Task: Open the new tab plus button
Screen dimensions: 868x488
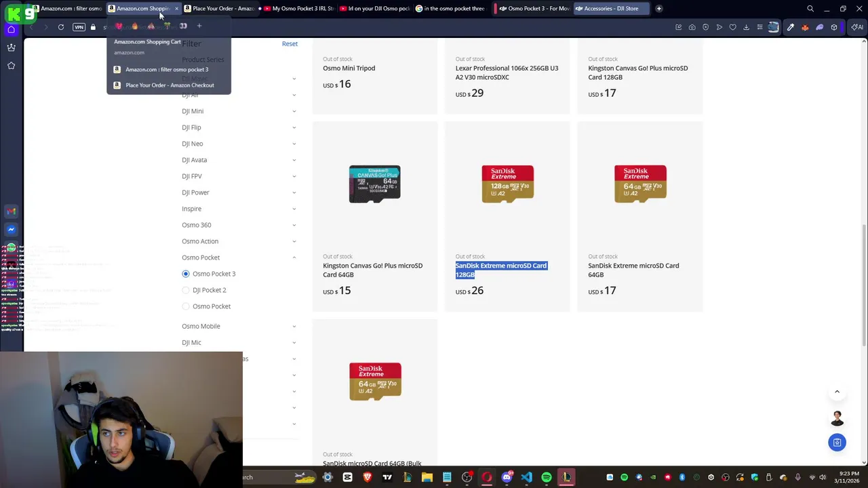Action: coord(658,9)
